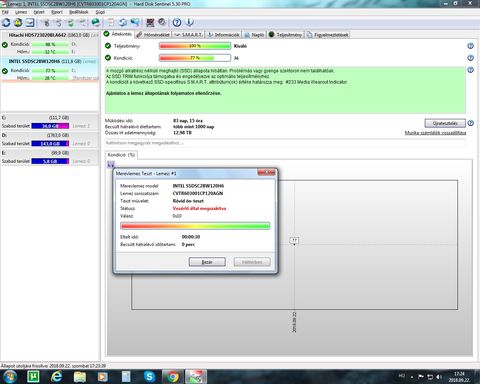The image size is (480, 384).
Task: Click volume icon in system tray
Action: coord(439,377)
